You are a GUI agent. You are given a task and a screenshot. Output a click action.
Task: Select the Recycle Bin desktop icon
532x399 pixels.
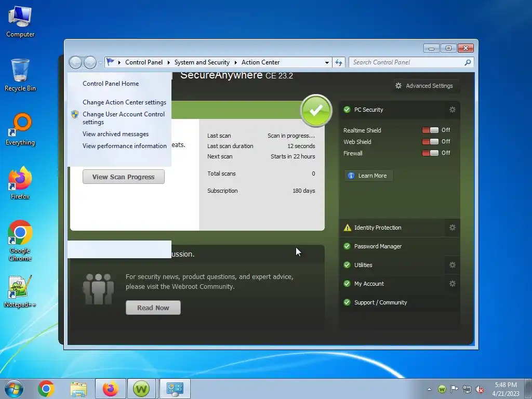point(20,75)
